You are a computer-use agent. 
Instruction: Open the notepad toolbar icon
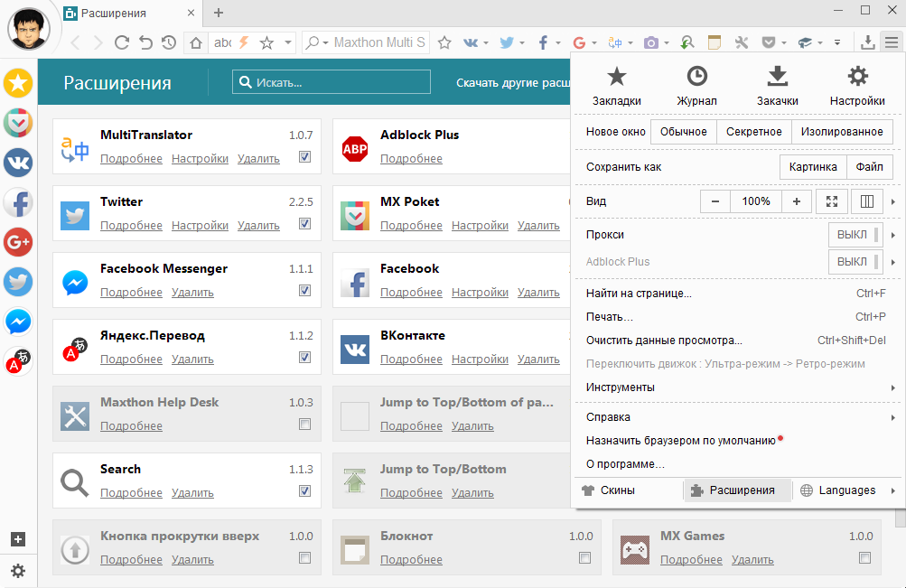click(x=715, y=42)
